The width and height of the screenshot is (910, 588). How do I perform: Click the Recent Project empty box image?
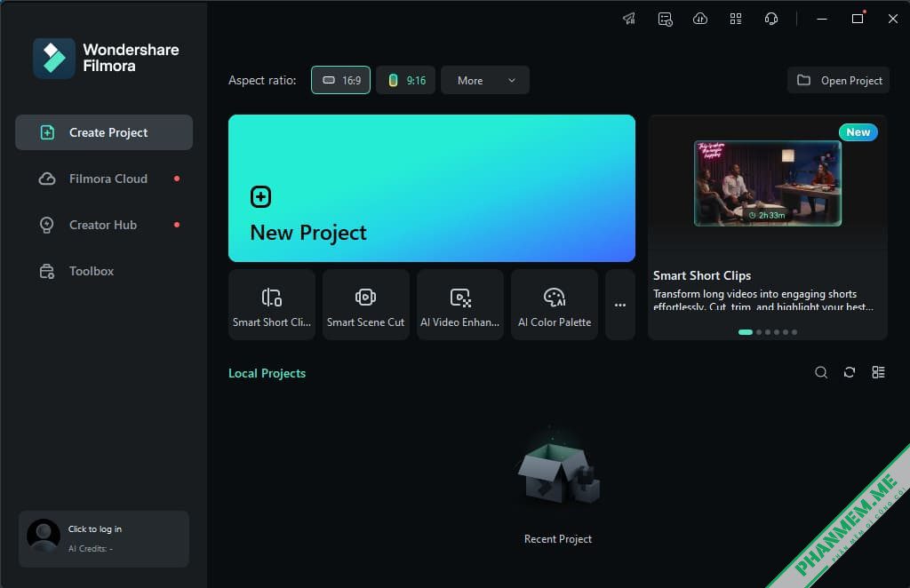point(558,471)
